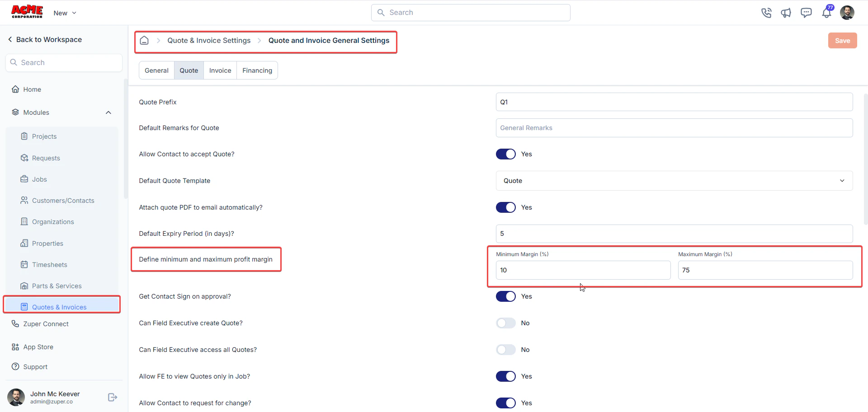
Task: Click the Timesheets calendar icon
Action: pyautogui.click(x=24, y=264)
